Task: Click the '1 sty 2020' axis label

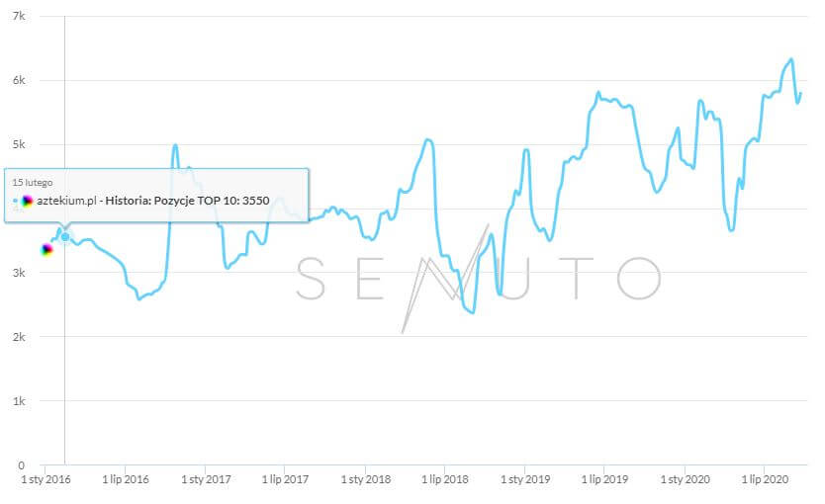Action: tap(686, 479)
